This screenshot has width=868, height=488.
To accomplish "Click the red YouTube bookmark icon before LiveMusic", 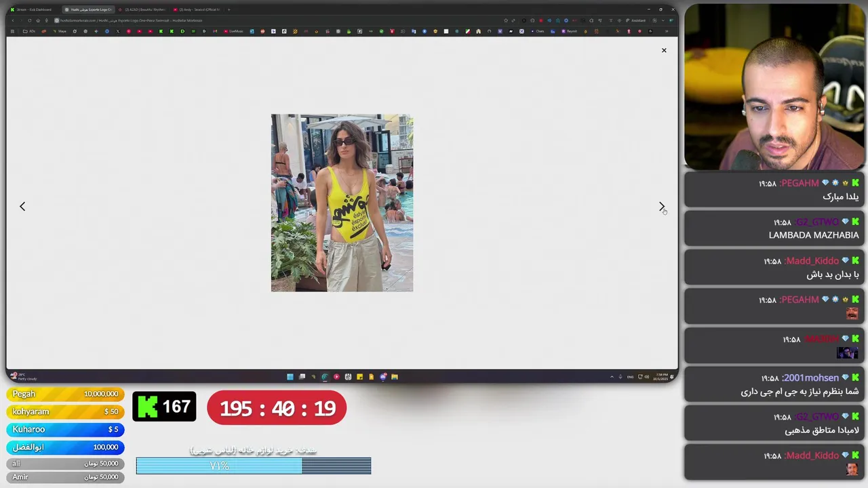I will (x=226, y=31).
